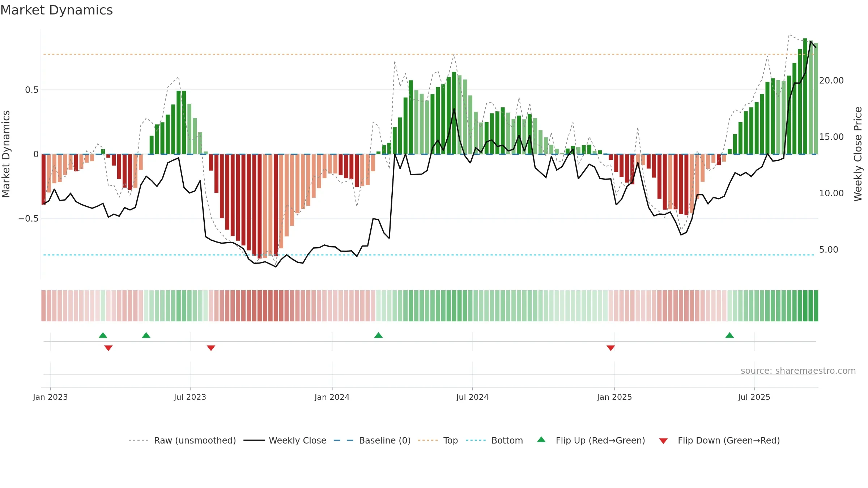The image size is (868, 488).
Task: Click the Market Dynamics chart title
Action: click(x=56, y=10)
